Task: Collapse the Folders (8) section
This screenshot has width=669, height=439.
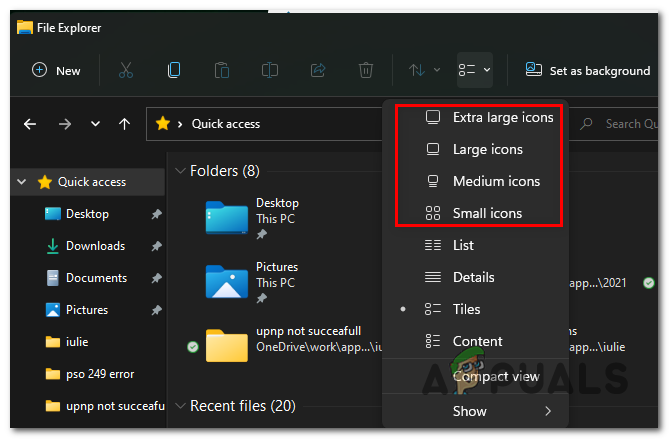Action: pyautogui.click(x=178, y=171)
